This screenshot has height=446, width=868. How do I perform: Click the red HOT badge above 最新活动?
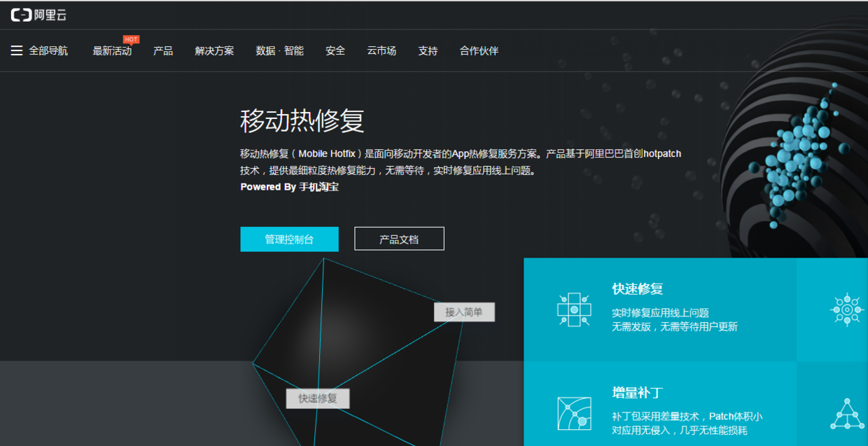131,39
